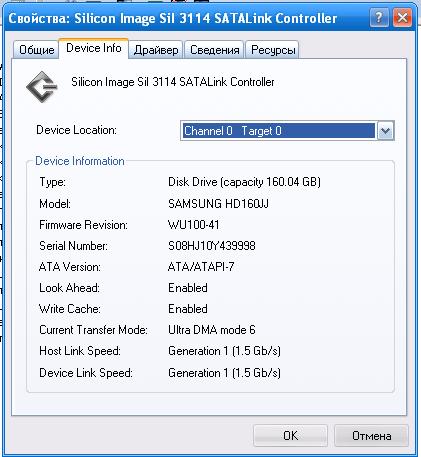Click the Silicon Image controller logo icon

(41, 87)
